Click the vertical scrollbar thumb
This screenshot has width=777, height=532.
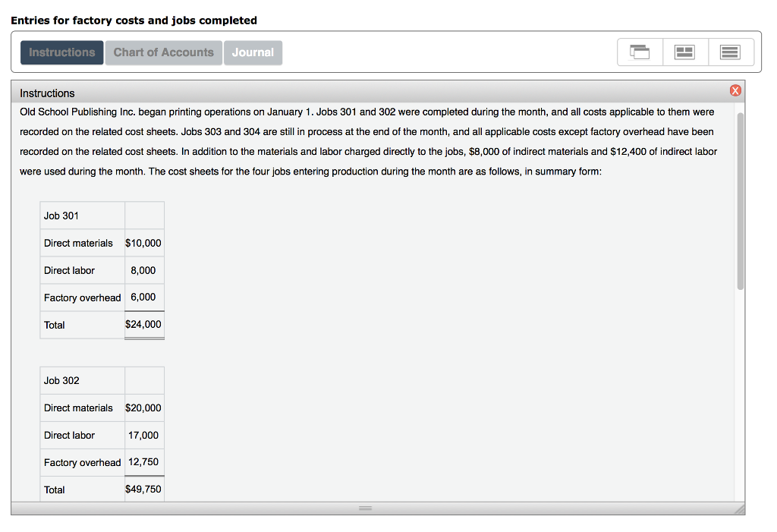(740, 201)
